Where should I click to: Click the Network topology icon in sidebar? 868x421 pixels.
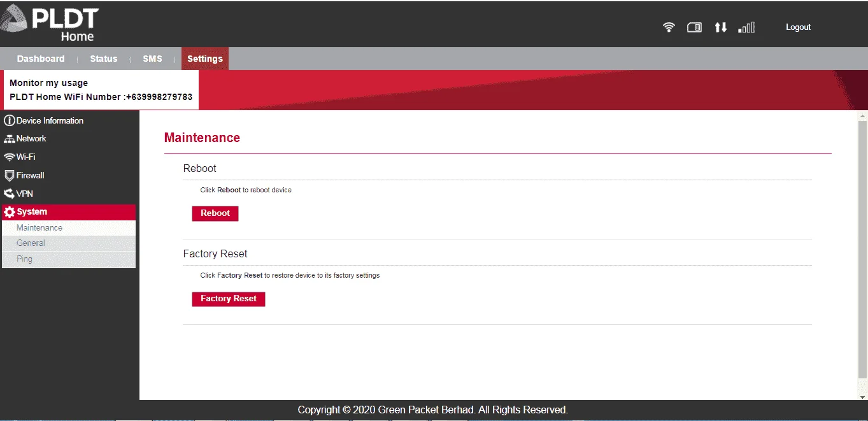(9, 139)
